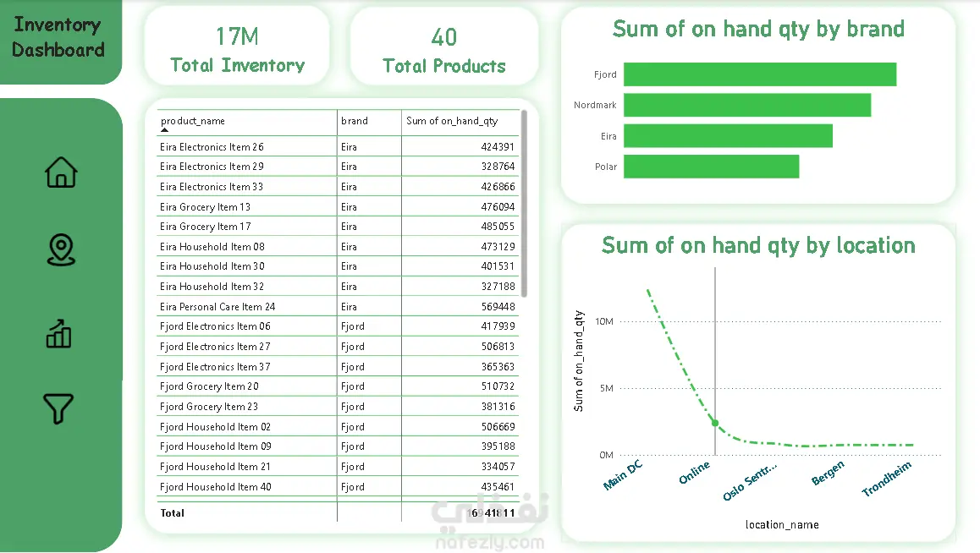Select row Eira Electronics Item 26
The image size is (980, 553).
pyautogui.click(x=338, y=146)
